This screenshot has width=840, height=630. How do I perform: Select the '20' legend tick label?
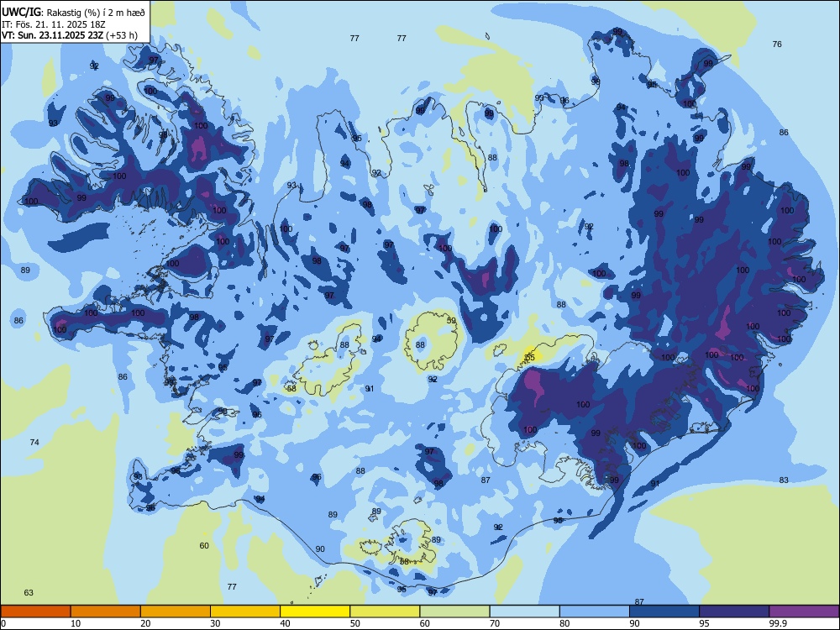[145, 623]
